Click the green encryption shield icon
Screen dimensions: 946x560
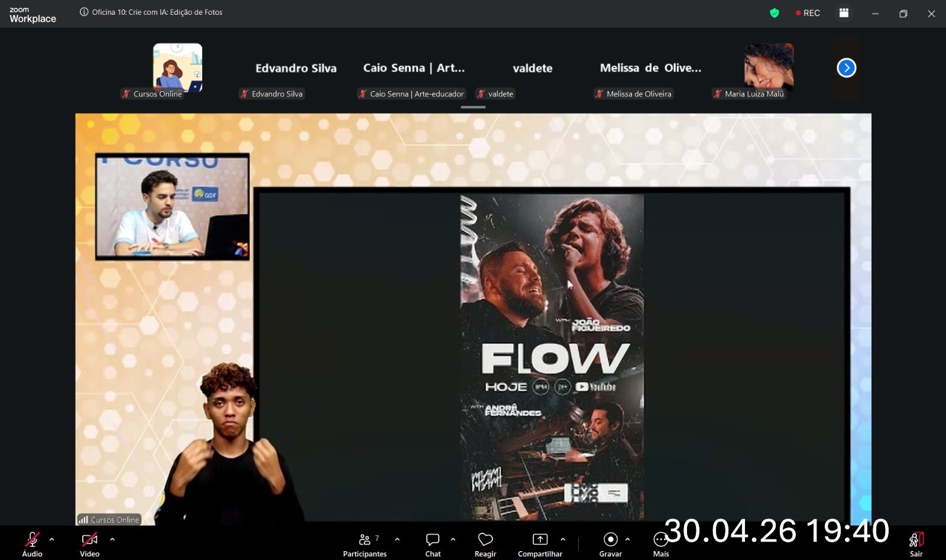tap(775, 13)
